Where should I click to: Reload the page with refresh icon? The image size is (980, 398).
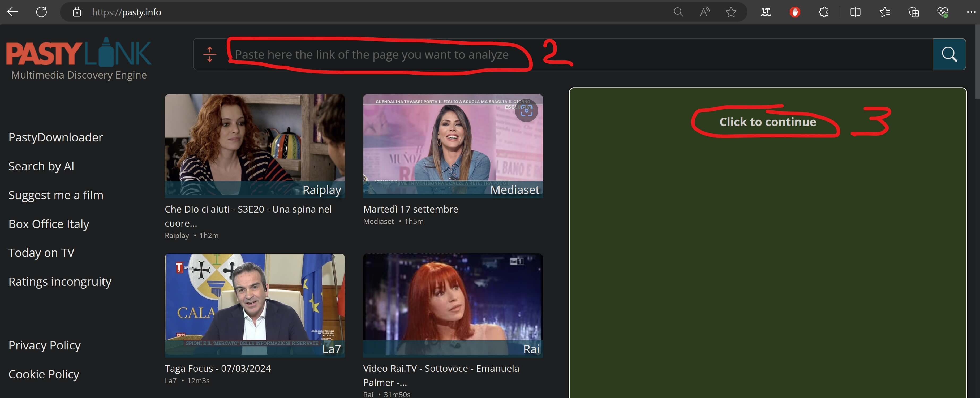click(41, 12)
